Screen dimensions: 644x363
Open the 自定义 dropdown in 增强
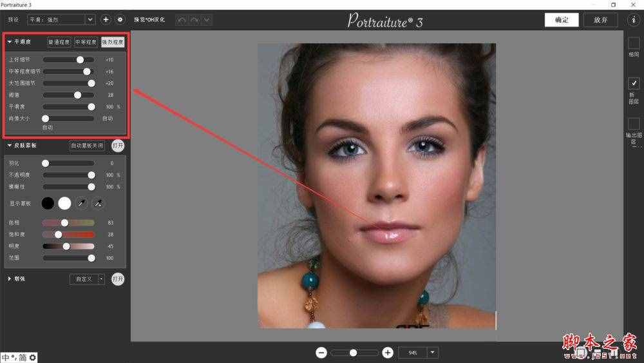tap(87, 279)
